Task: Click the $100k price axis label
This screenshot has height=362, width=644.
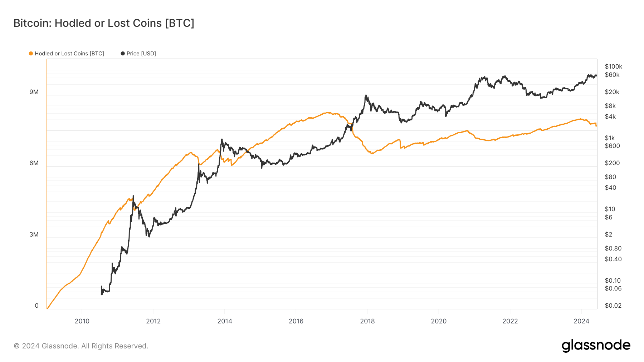Action: [x=613, y=66]
